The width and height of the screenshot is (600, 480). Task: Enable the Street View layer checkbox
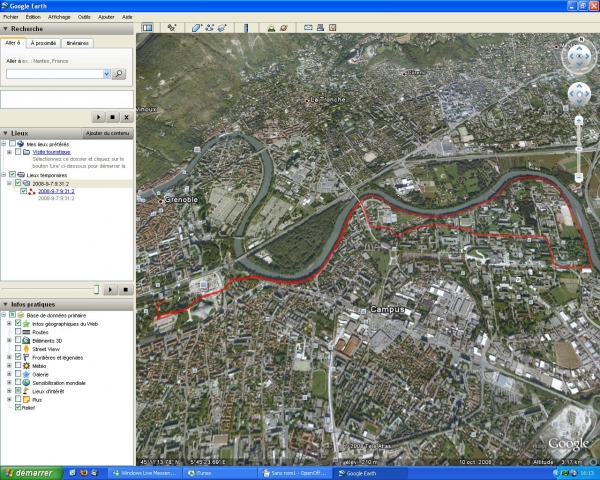coord(18,348)
